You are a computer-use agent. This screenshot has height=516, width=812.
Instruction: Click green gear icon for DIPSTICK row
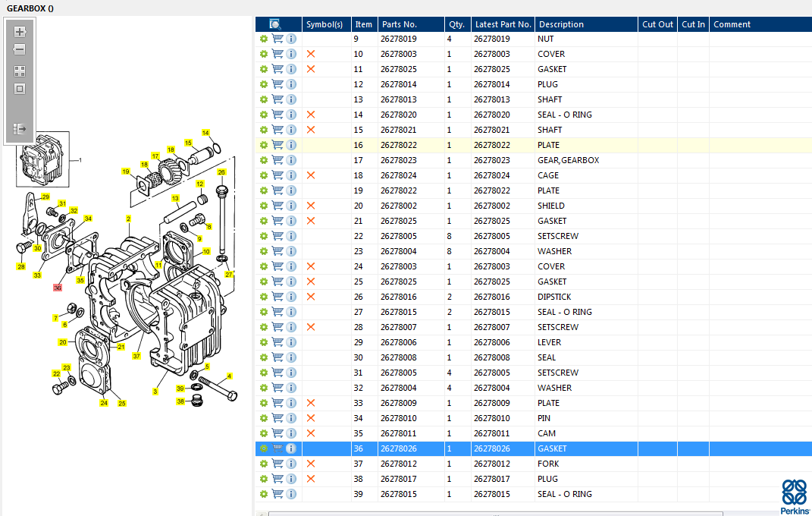264,297
